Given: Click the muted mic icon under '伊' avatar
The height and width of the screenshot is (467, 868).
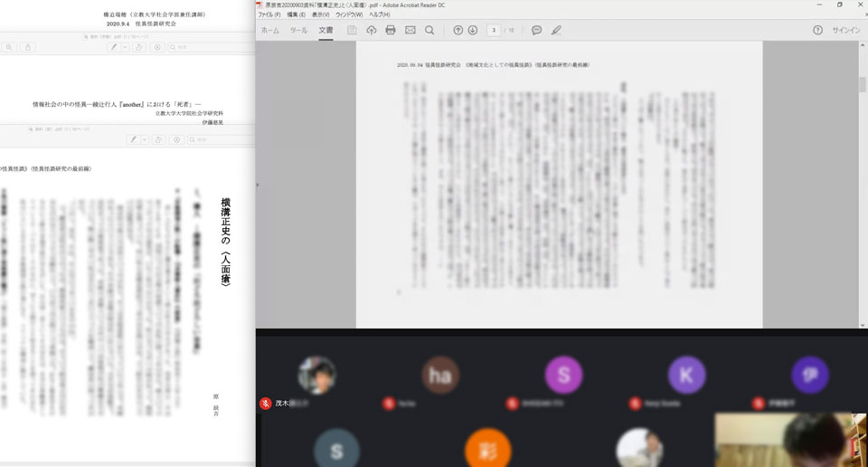Looking at the screenshot, I should [x=759, y=404].
